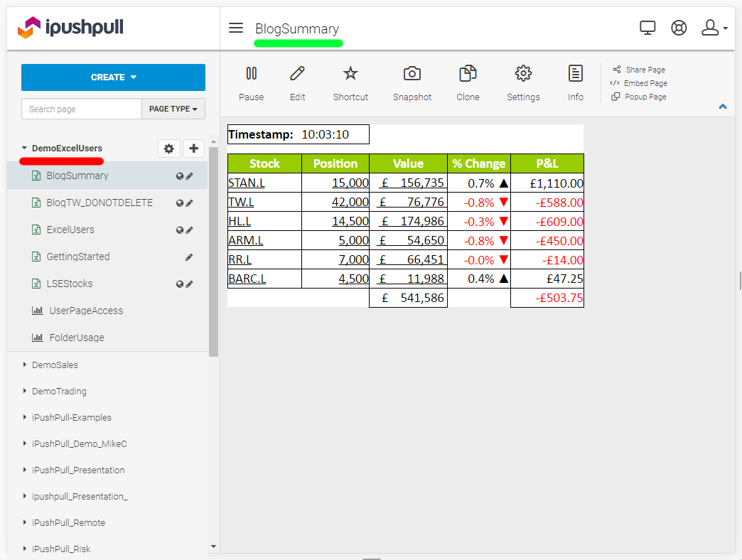742x560 pixels.
Task: Open the CREATE dropdown button
Action: pos(113,77)
